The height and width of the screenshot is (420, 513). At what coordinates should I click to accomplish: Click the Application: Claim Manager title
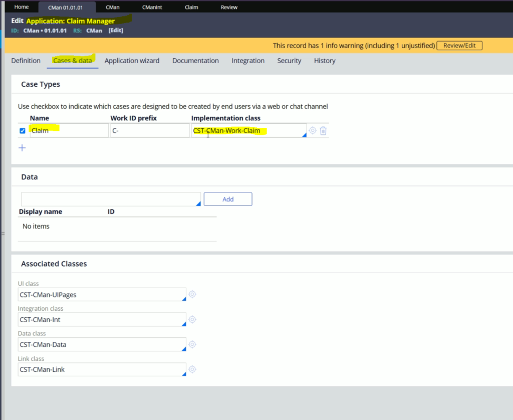(x=71, y=21)
